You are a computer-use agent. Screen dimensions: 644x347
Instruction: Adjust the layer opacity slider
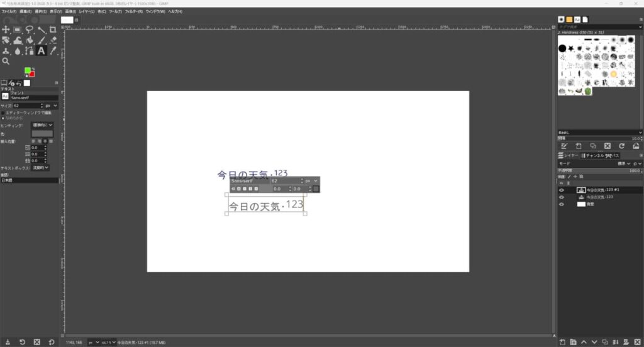tap(599, 170)
